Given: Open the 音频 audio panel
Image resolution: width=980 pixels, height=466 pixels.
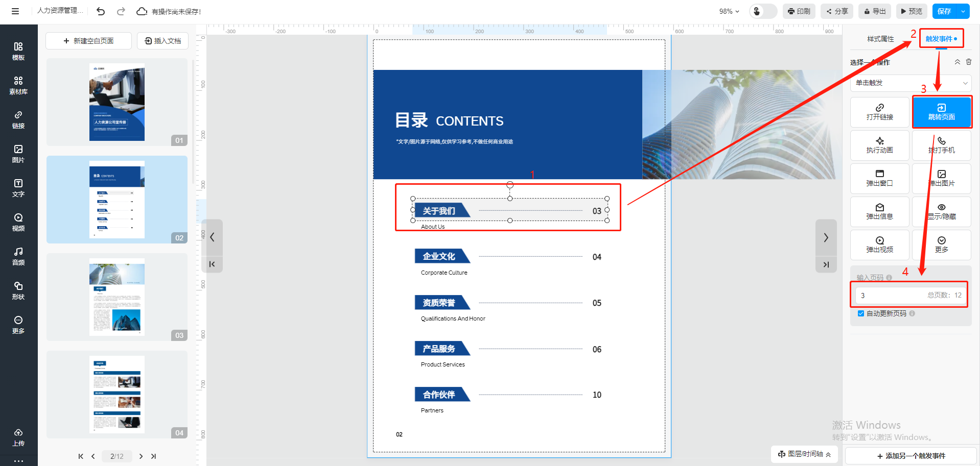Looking at the screenshot, I should pyautogui.click(x=18, y=256).
